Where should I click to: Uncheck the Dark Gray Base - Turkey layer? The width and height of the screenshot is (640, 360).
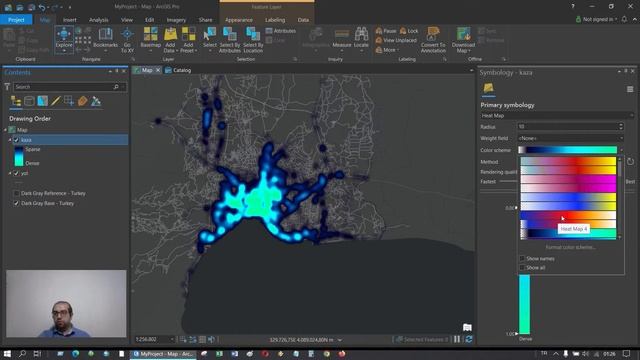coord(16,203)
